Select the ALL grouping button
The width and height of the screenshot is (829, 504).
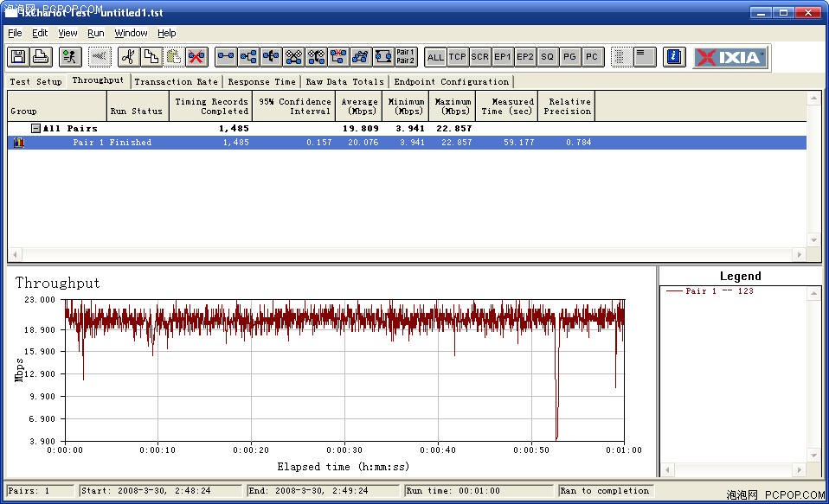(435, 57)
